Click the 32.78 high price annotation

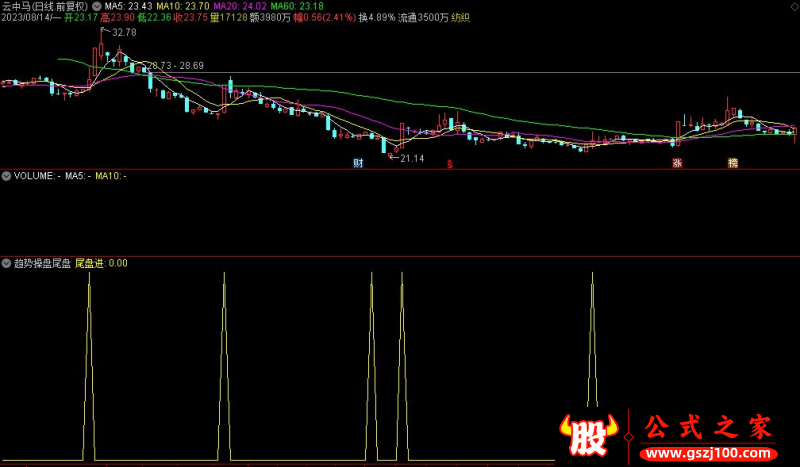[124, 33]
